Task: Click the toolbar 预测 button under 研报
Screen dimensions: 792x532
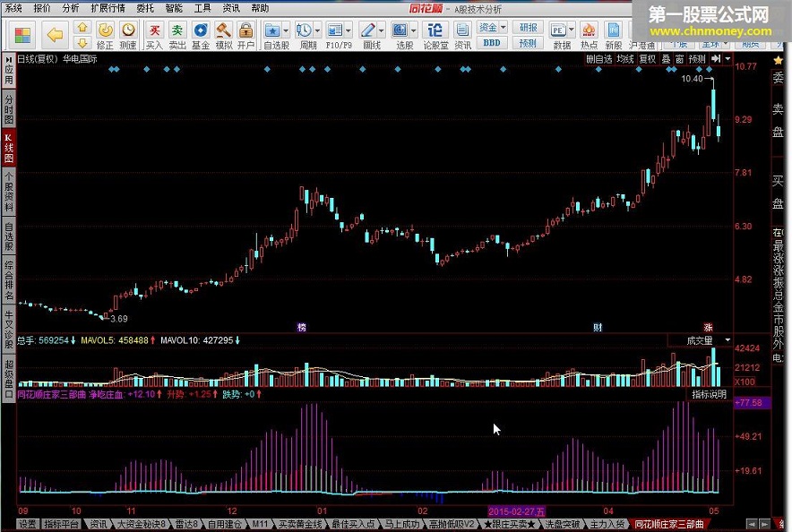Action: [529, 43]
